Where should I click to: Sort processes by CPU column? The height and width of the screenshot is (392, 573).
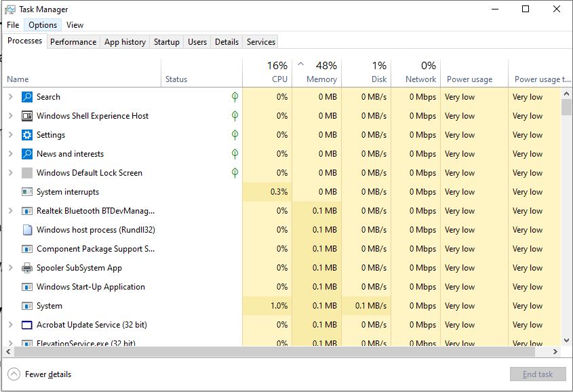(x=267, y=73)
